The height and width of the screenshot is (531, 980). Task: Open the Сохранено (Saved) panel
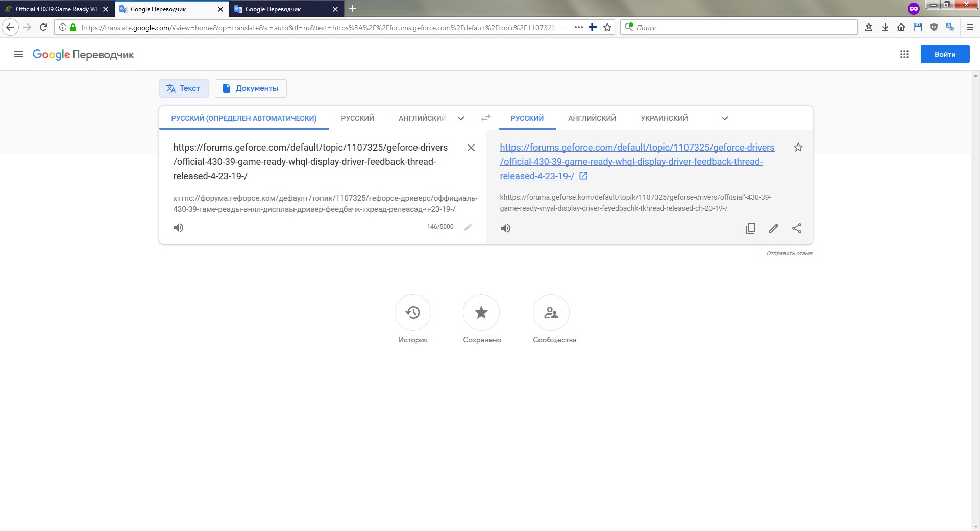481,312
